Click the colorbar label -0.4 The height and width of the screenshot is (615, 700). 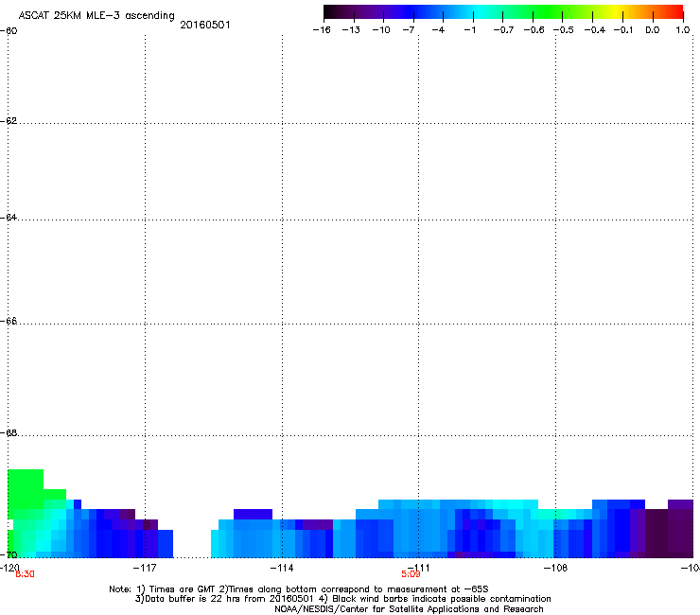click(595, 30)
